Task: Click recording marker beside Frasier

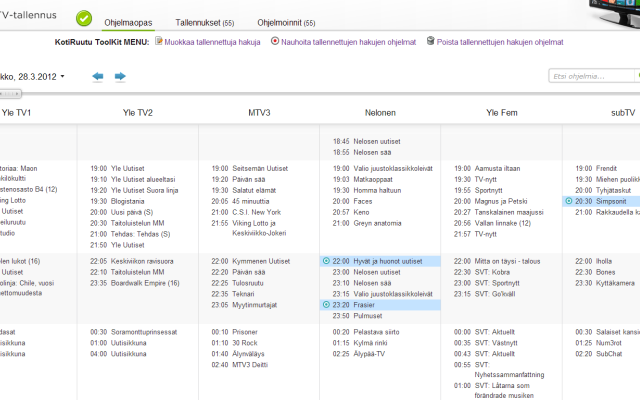Action: (326, 304)
